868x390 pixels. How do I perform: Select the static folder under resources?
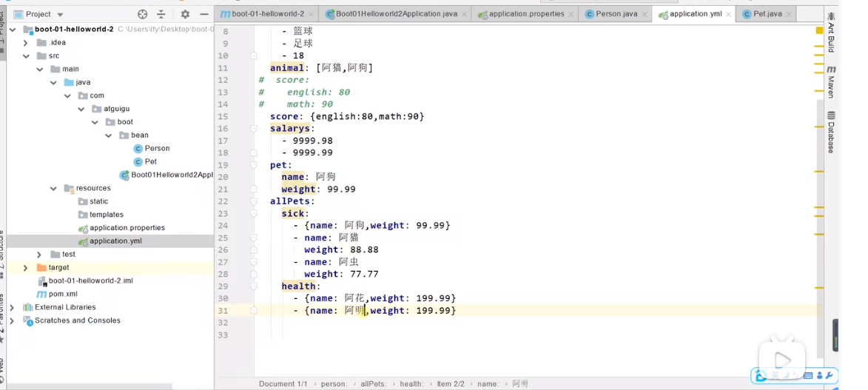click(93, 201)
